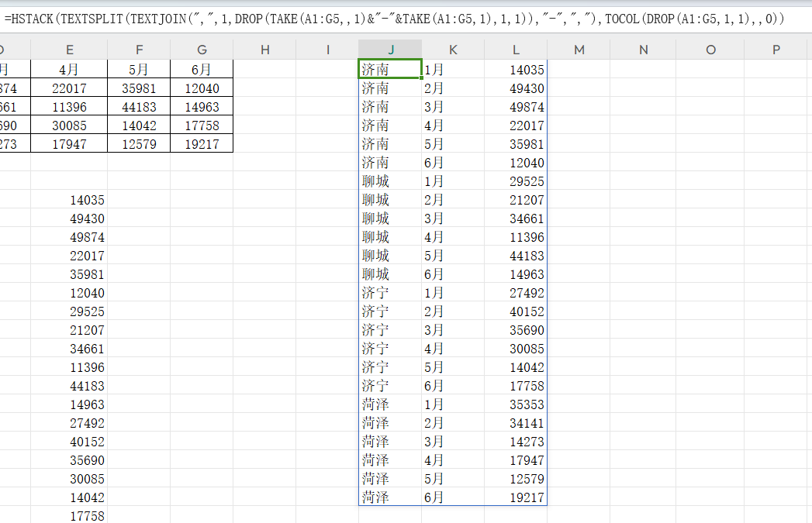Select the 菏泽 cell in the 6月 row
This screenshot has height=523, width=812.
pos(390,497)
